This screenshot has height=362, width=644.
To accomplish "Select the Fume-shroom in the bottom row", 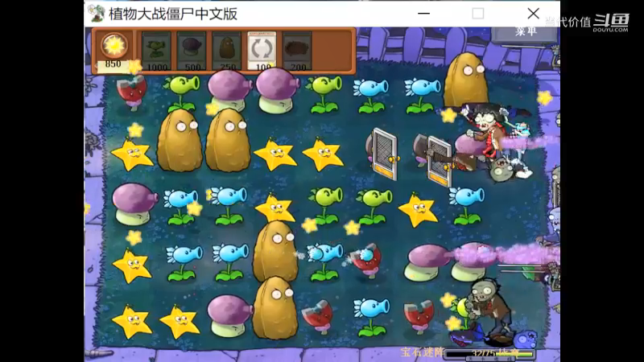I will pos(229,315).
